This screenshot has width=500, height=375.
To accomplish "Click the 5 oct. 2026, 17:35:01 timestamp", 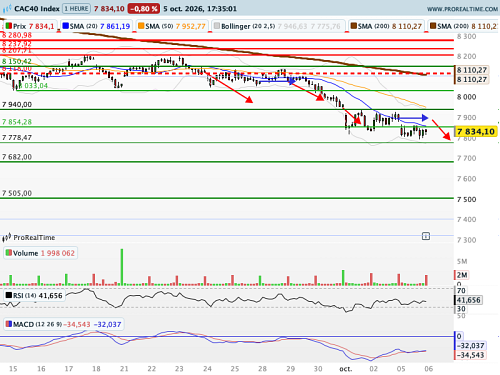I will click(x=200, y=8).
